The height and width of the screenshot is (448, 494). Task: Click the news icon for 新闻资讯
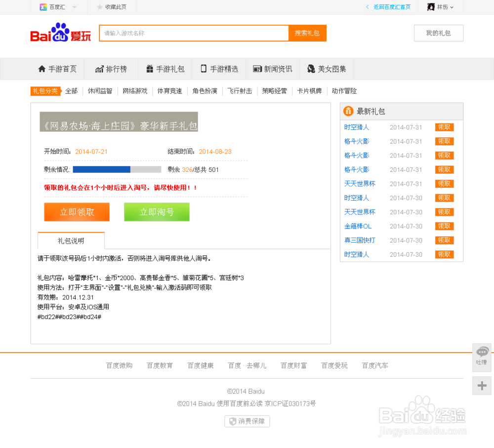[257, 69]
